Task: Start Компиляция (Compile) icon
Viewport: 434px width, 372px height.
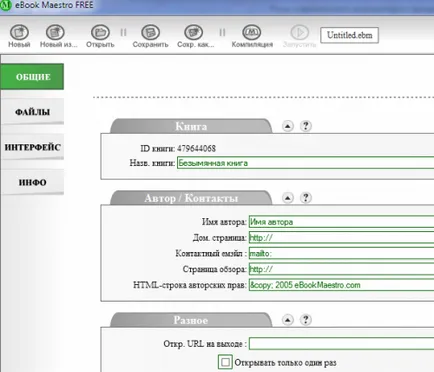Action: coord(251,33)
